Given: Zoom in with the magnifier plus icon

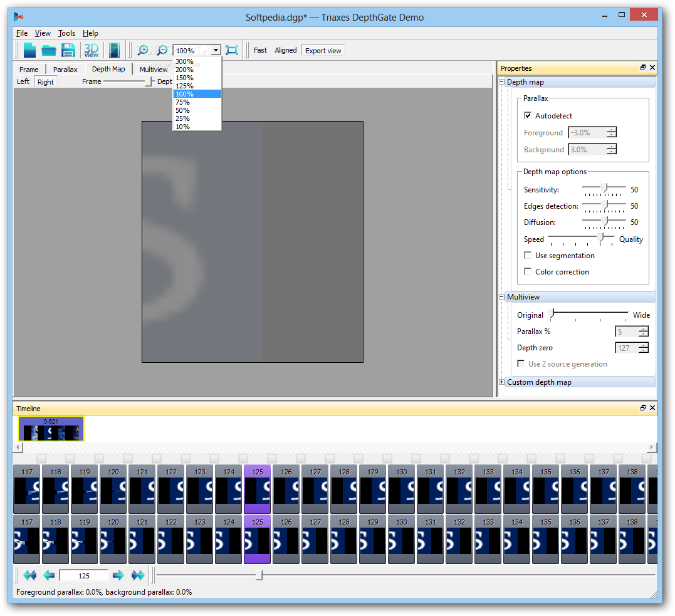Looking at the screenshot, I should point(142,50).
